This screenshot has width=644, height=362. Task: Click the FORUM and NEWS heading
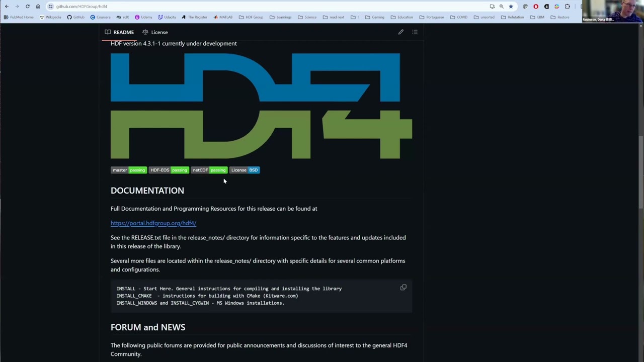click(148, 327)
